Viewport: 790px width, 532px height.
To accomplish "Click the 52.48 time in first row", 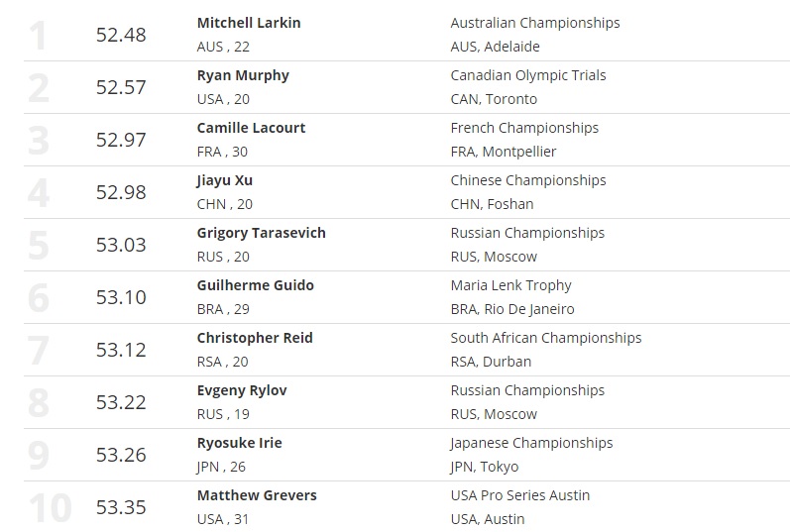I will [121, 35].
